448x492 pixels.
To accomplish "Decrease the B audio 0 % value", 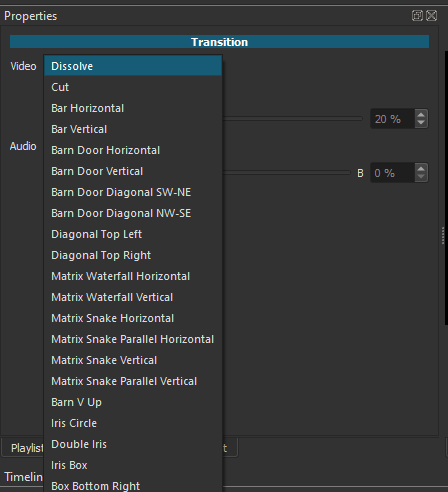I will pos(421,177).
